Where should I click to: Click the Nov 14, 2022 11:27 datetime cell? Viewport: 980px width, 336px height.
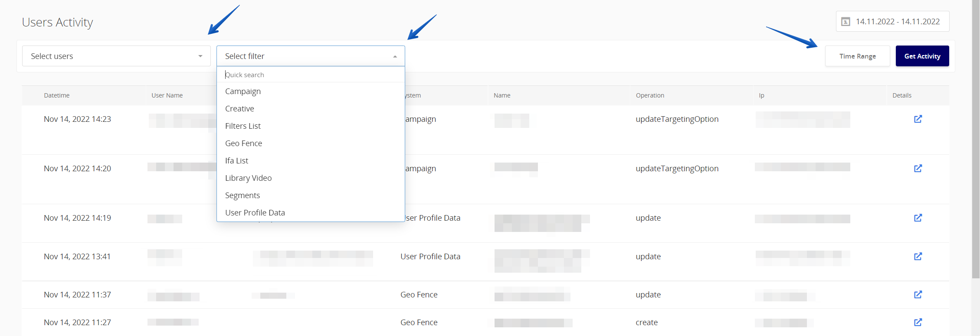coord(77,322)
